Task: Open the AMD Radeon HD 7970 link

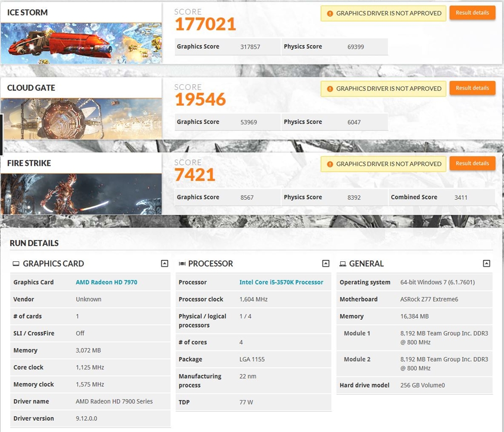Action: (106, 282)
